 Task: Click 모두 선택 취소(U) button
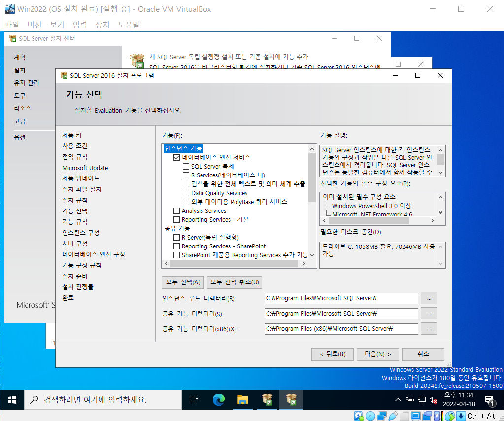235,282
